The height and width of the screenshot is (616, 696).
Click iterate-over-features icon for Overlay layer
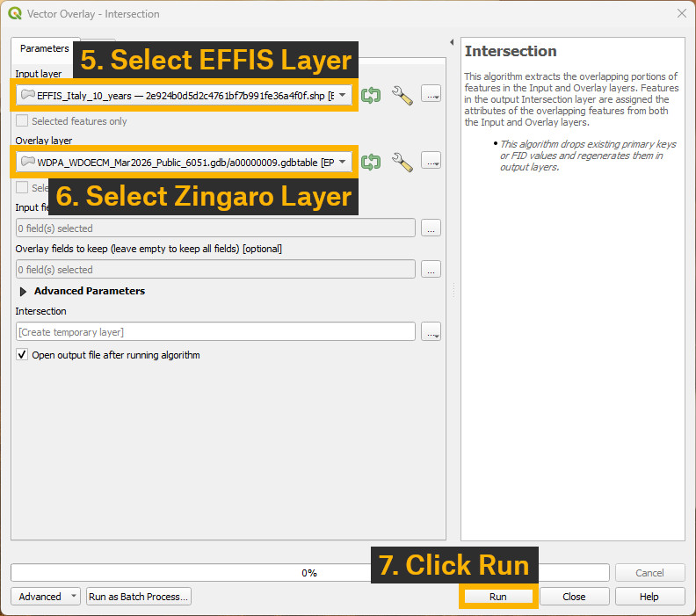[371, 162]
